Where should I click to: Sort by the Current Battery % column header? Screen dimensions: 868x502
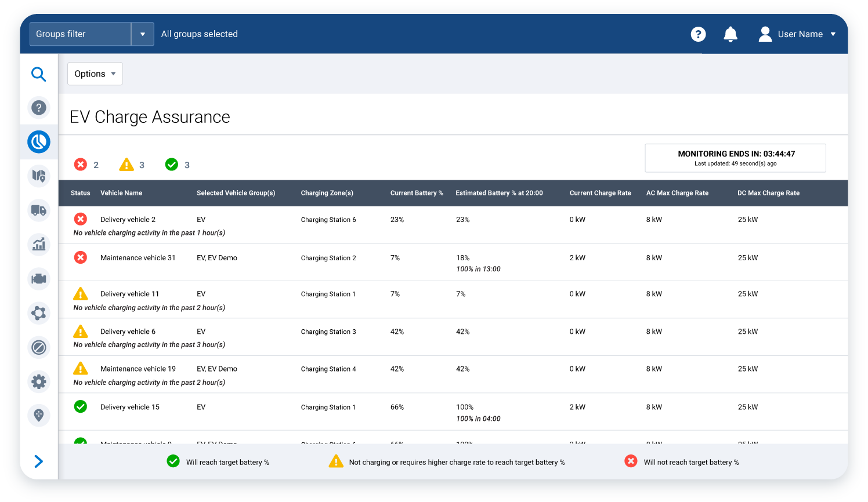(417, 193)
